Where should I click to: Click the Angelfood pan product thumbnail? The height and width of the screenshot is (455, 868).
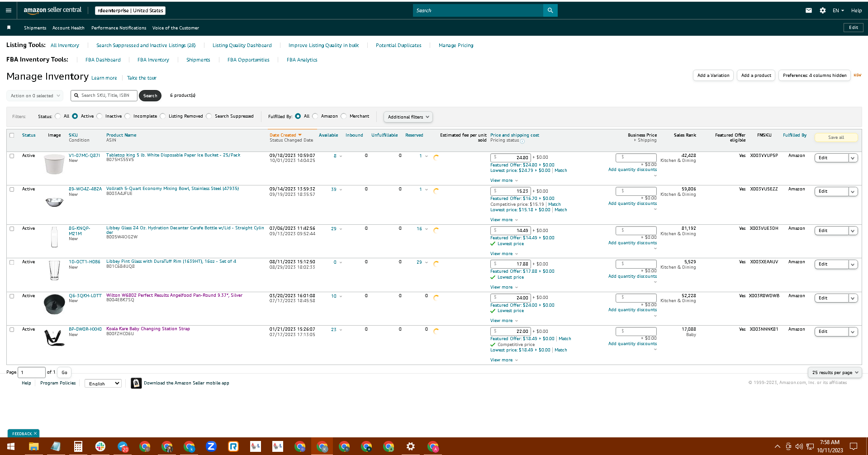point(54,304)
